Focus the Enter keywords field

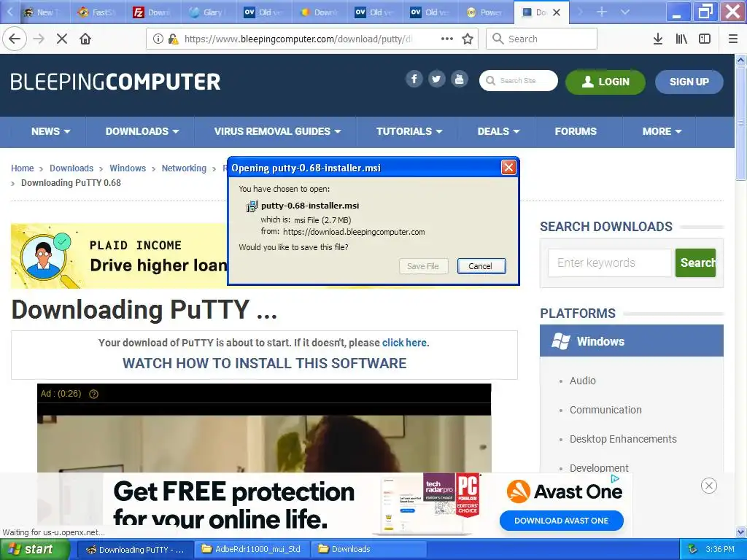[x=610, y=262]
